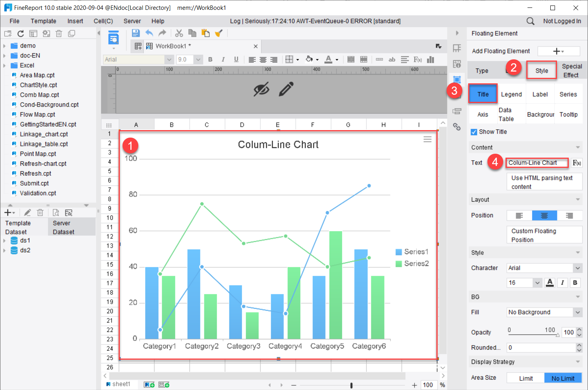Screen dimensions: 588x390
Task: Open Cell Attributes panel icon
Action: (457, 63)
